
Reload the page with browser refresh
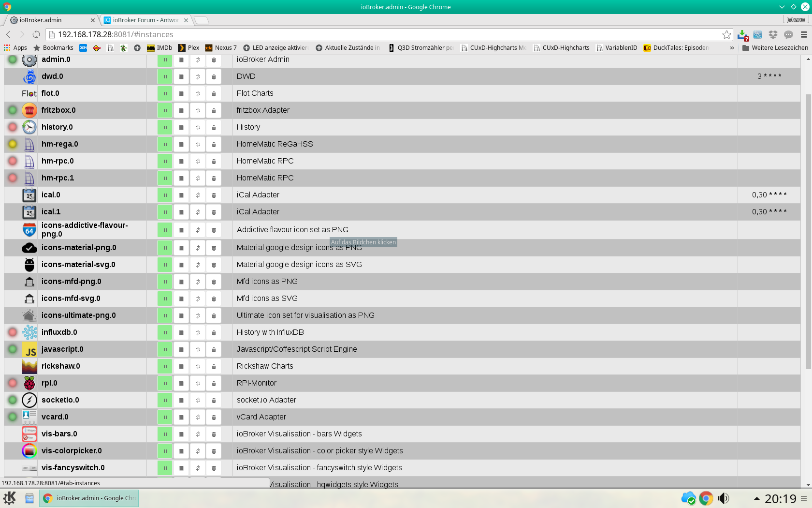click(x=36, y=34)
